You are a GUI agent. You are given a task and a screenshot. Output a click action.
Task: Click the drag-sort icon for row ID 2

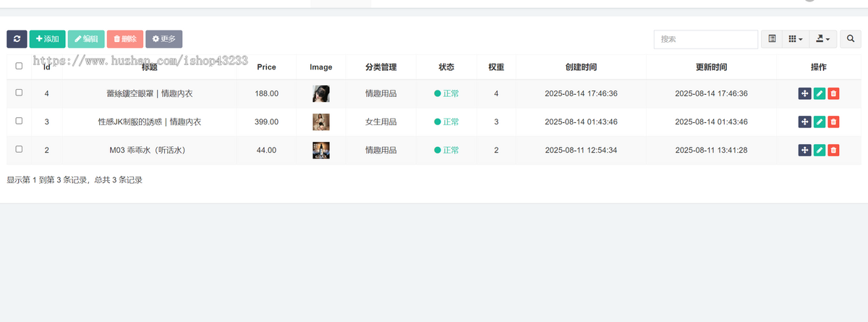coord(804,150)
